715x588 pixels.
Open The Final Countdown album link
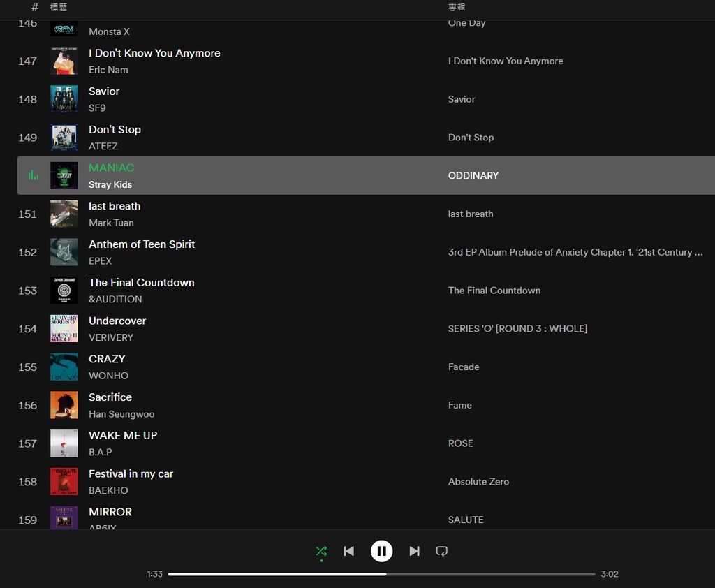(x=494, y=291)
